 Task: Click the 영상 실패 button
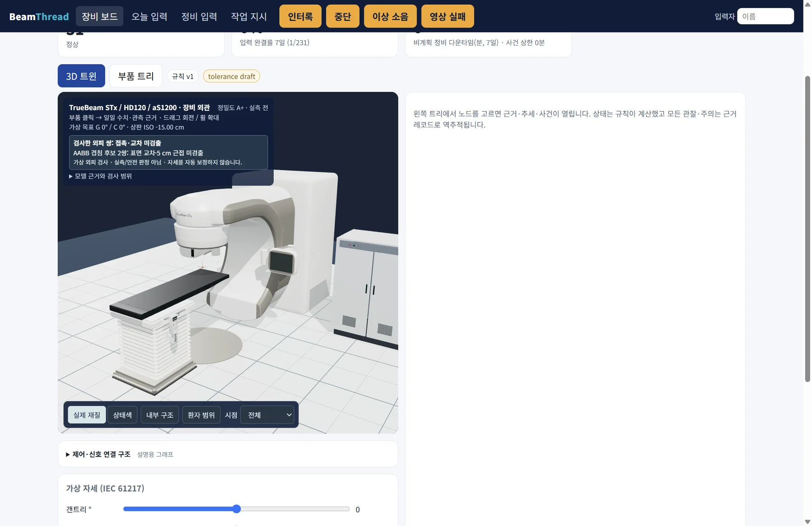tap(448, 16)
